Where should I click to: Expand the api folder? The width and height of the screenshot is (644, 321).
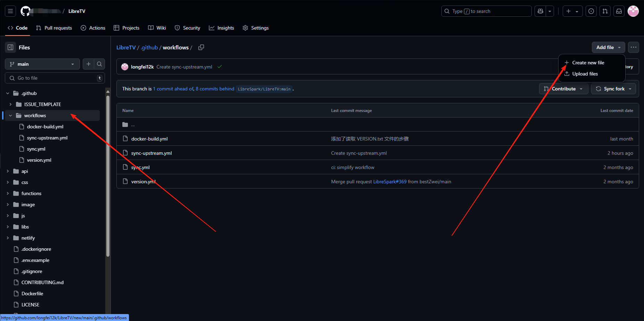[x=8, y=171]
